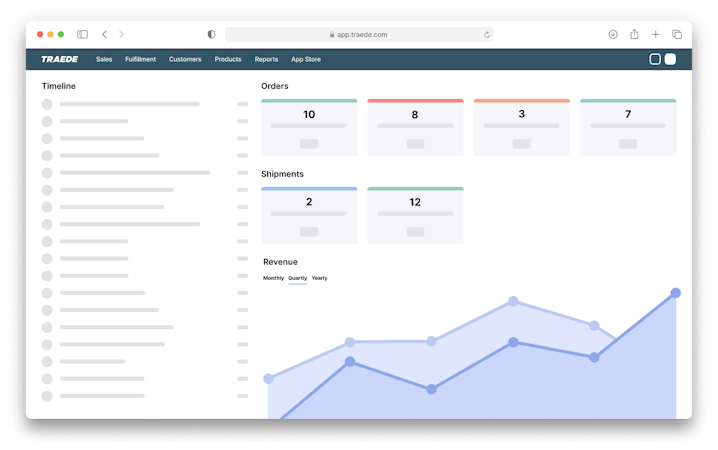This screenshot has height=450, width=718.
Task: Click the button in the 3 orders card
Action: [x=522, y=144]
